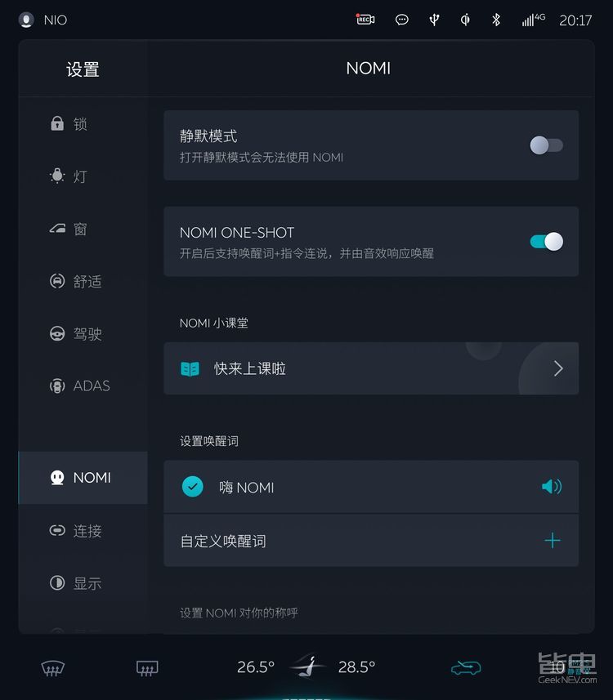This screenshot has width=613, height=700.
Task: Open the 锁 lock settings tab
Action: click(x=69, y=124)
